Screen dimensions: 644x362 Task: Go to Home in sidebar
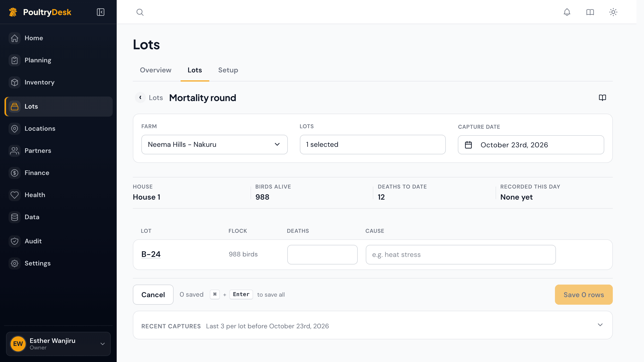point(58,38)
